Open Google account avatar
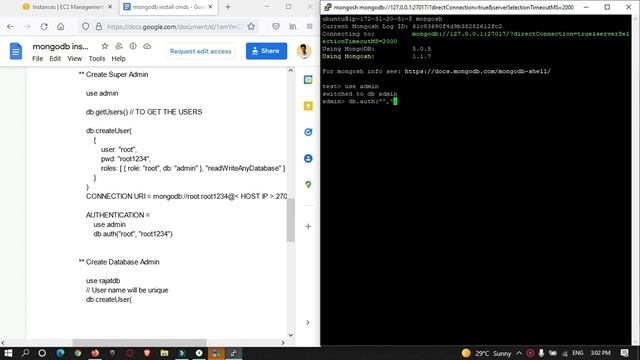Screen dimensions: 640x360 pyautogui.click(x=304, y=51)
